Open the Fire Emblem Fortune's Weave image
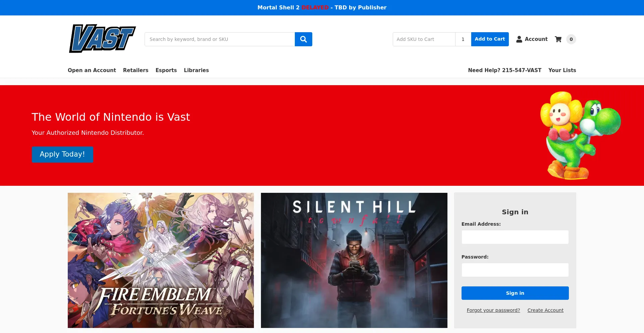 coord(161,260)
